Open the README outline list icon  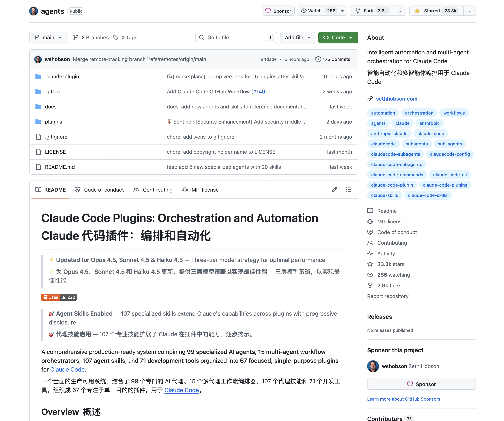[x=349, y=190]
